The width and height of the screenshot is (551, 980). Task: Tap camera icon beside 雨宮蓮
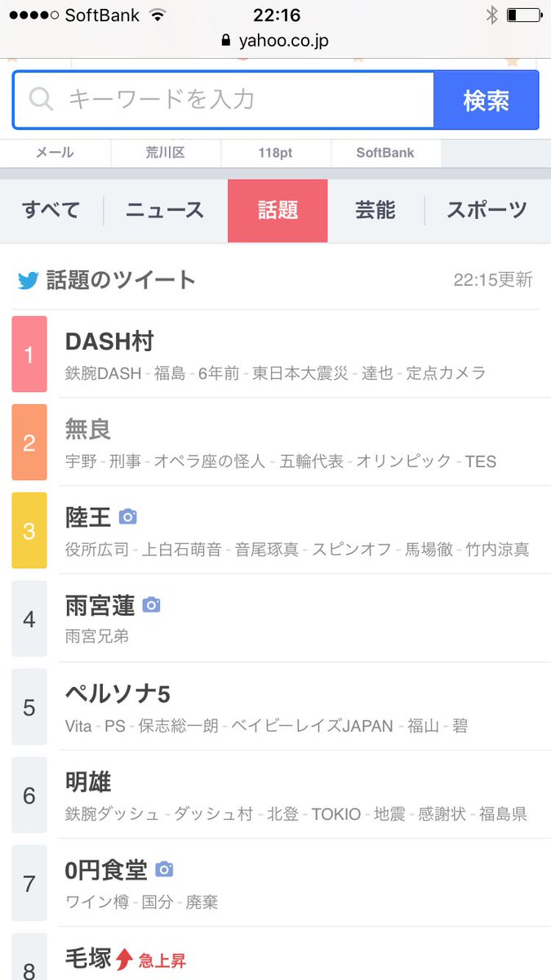pos(151,604)
